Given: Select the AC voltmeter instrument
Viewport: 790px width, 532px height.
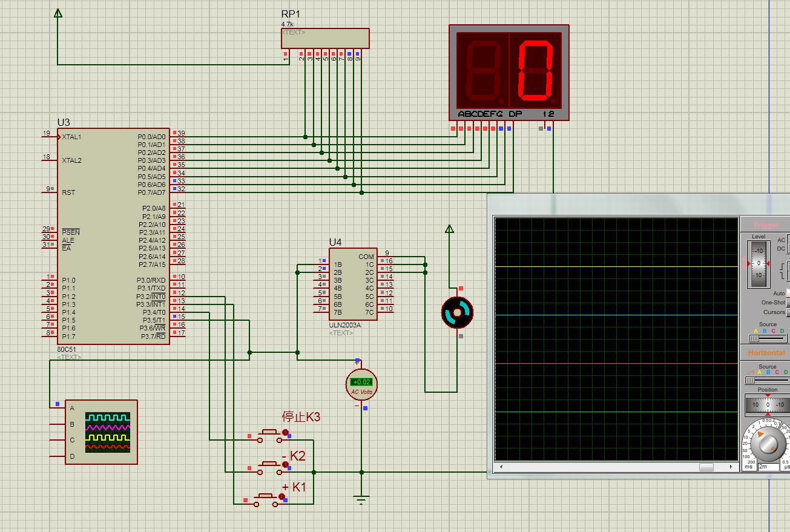Looking at the screenshot, I should tap(361, 384).
